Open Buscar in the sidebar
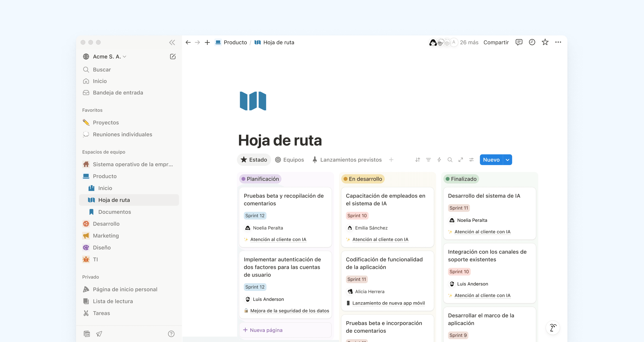Screen dimensions: 644x342 (129, 70)
